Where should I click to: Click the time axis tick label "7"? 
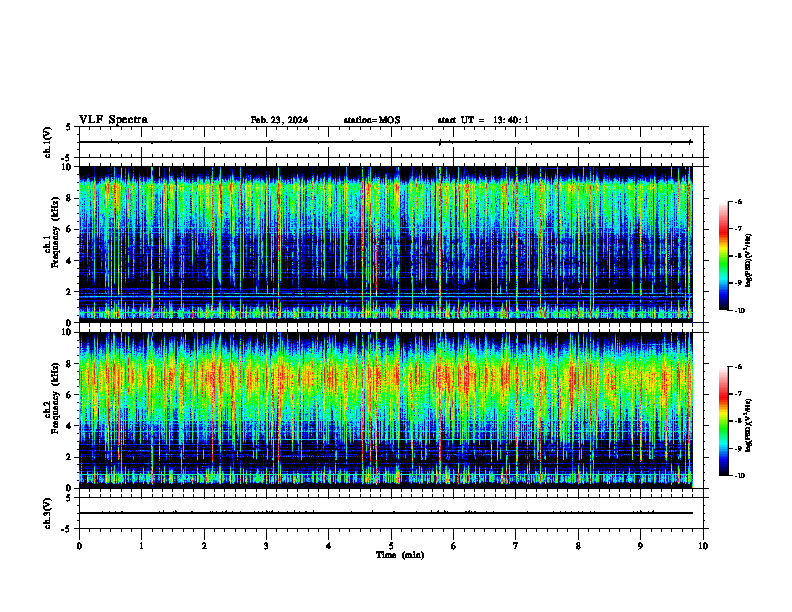point(516,546)
